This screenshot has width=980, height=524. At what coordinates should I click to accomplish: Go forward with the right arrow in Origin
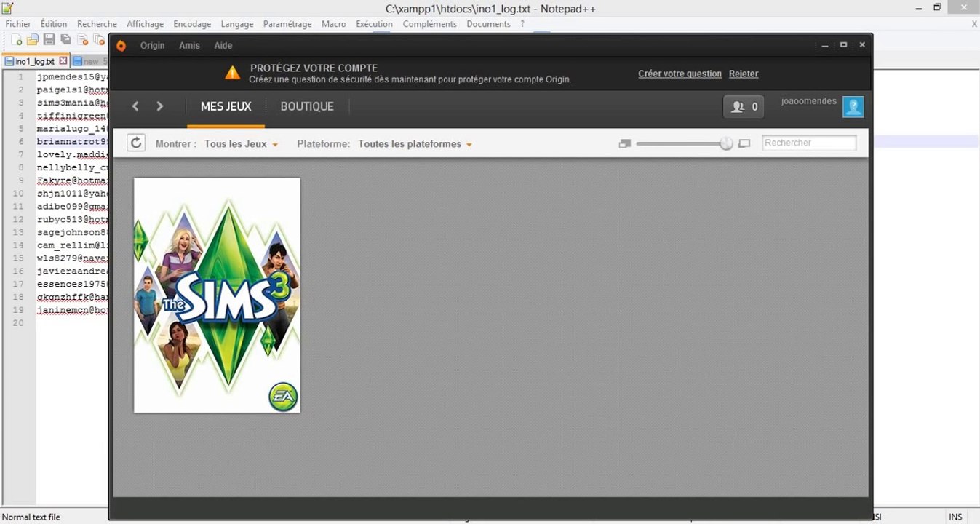click(x=160, y=106)
